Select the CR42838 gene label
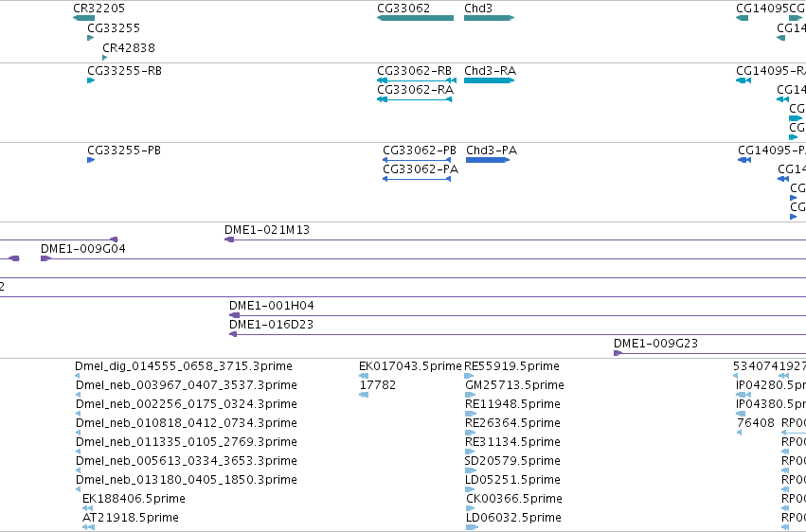 click(x=129, y=47)
